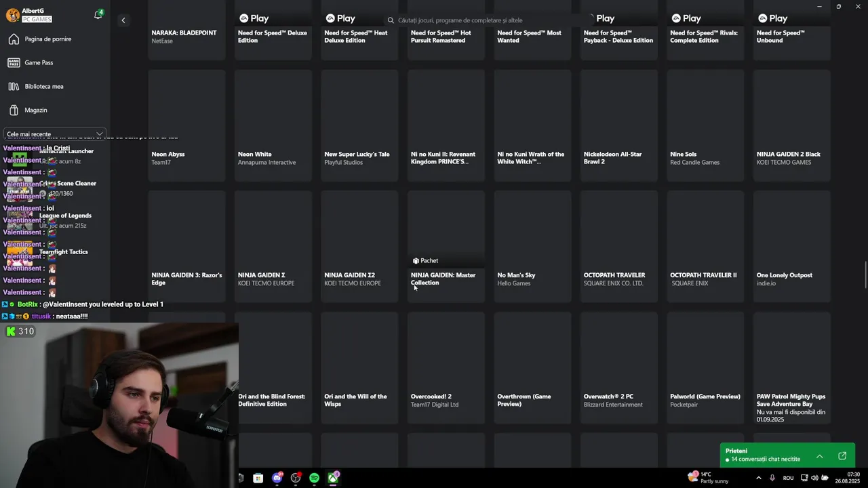Screen dimensions: 868x488
Task: Open Spotify from the taskbar
Action: tap(314, 479)
